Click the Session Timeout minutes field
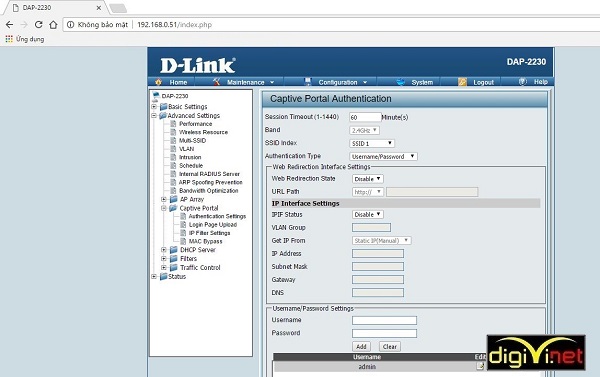This screenshot has height=377, width=600. 365,117
